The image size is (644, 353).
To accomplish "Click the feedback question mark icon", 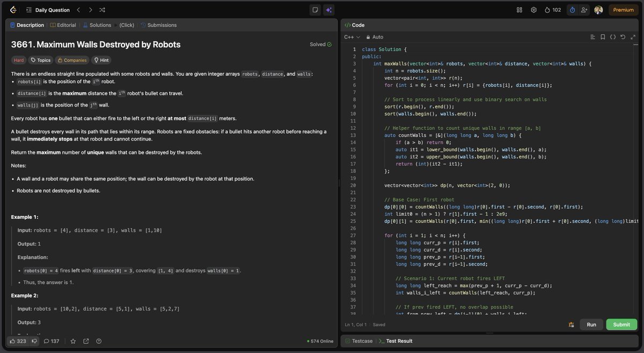I will tap(99, 341).
